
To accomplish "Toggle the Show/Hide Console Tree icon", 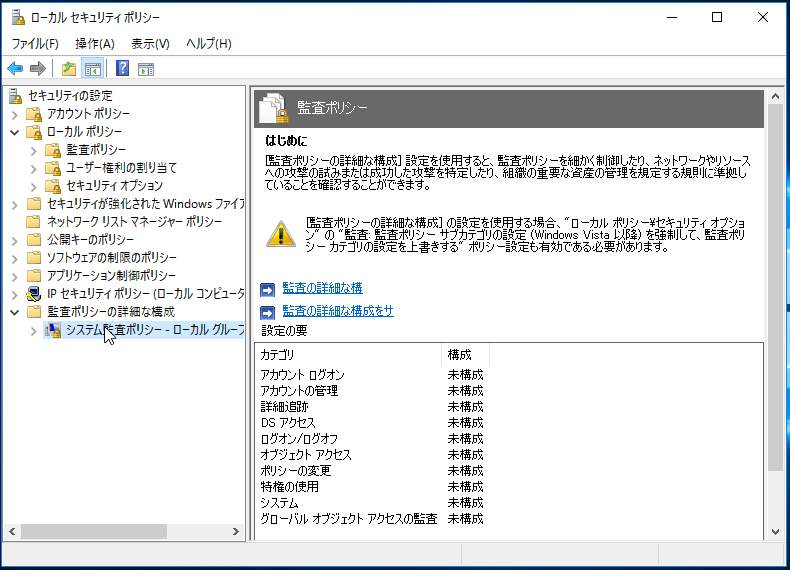I will [x=93, y=69].
